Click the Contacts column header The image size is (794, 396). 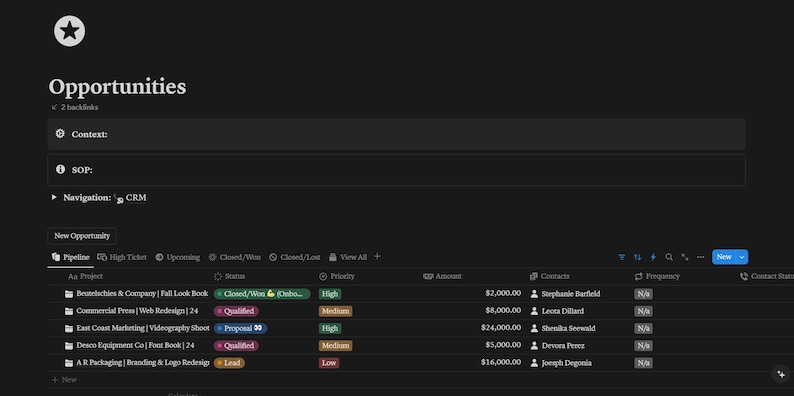coord(549,276)
